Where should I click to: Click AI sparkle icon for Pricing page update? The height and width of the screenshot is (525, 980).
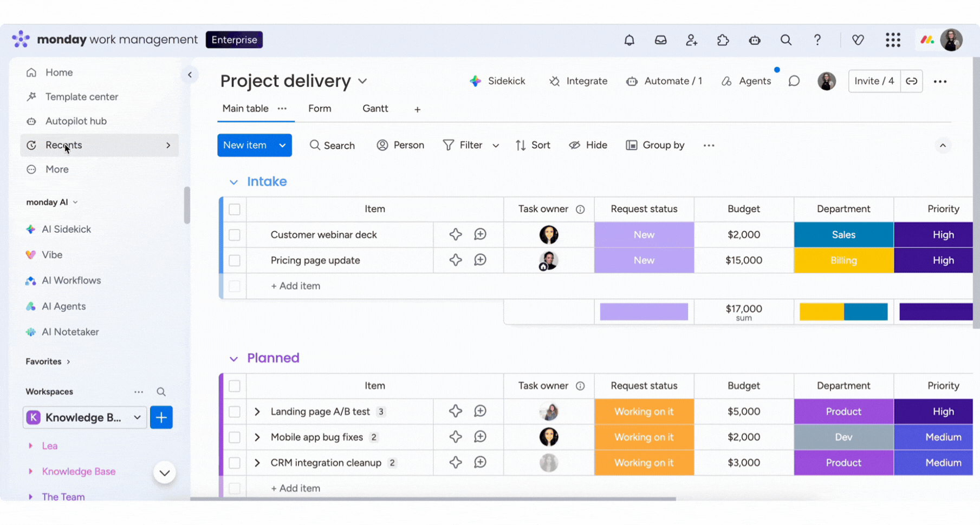(455, 260)
